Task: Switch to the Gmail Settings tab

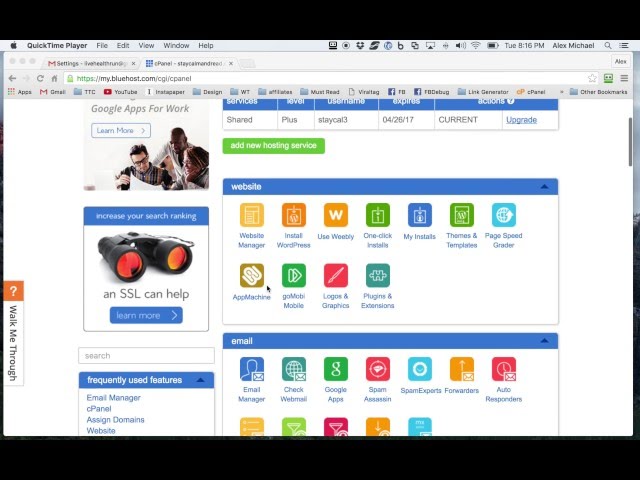Action: 90,63
